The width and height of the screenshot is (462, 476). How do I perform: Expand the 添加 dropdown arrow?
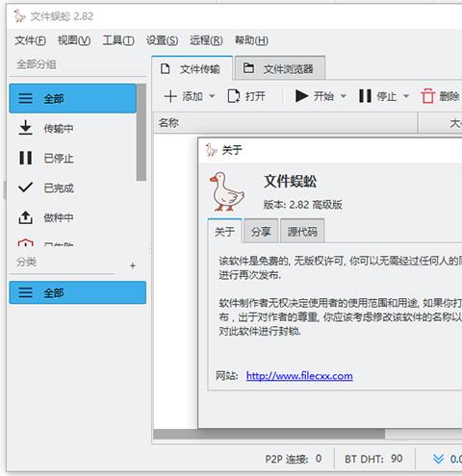click(212, 96)
